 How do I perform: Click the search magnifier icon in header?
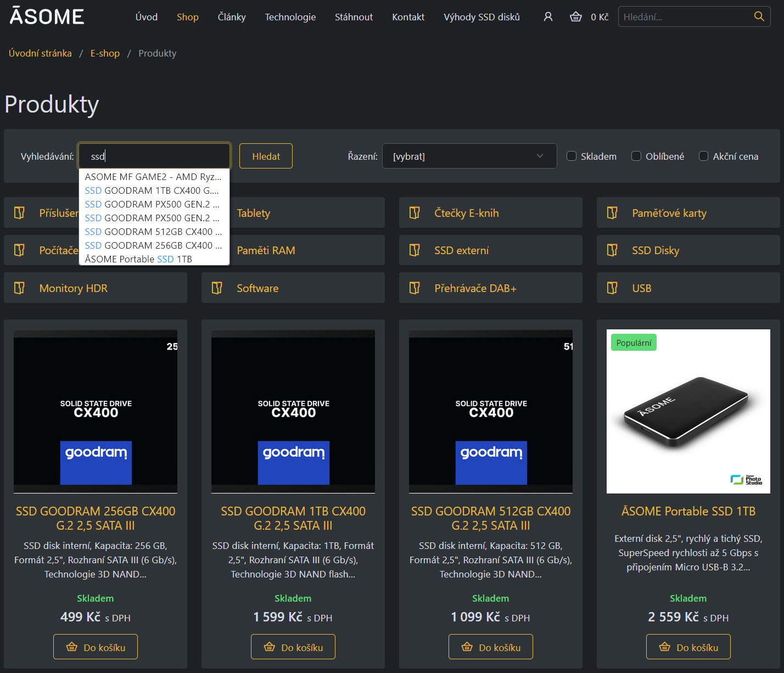pyautogui.click(x=759, y=16)
